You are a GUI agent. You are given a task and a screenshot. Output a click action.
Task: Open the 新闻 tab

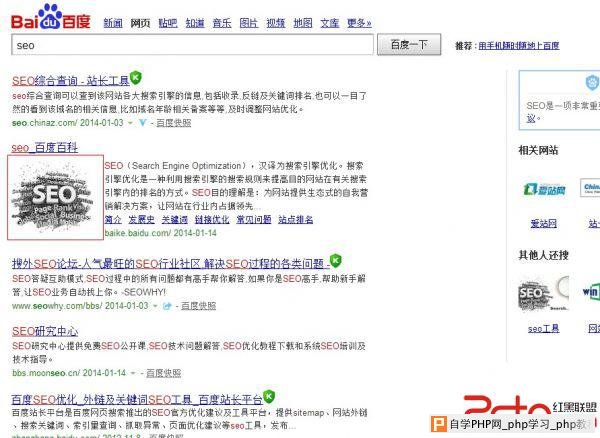point(113,23)
